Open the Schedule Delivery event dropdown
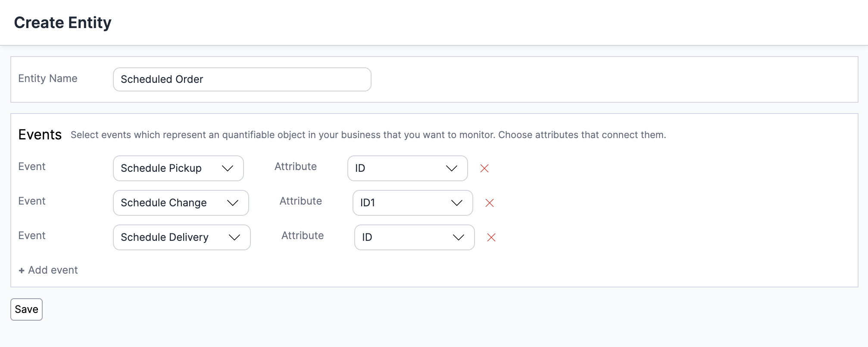The image size is (868, 347). click(181, 237)
